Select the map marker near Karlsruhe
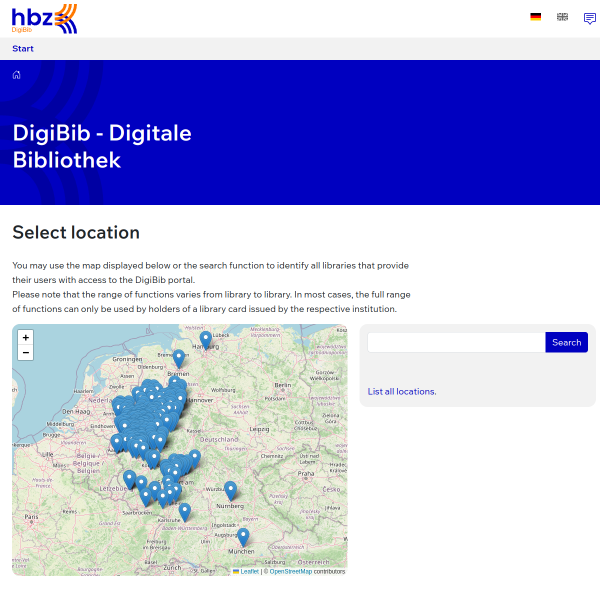Viewport: 600px width, 600px height. click(185, 512)
